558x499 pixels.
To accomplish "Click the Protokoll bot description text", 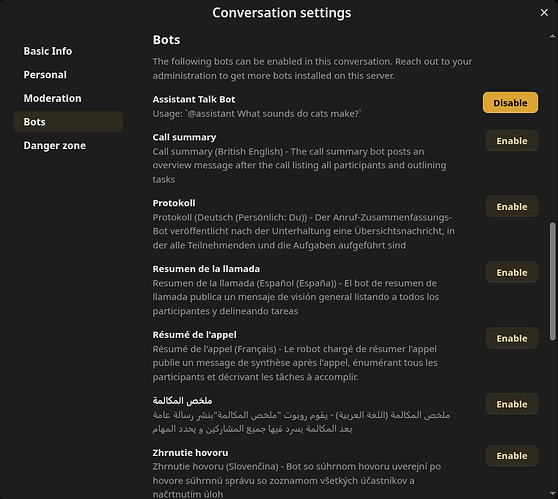I will pos(304,231).
